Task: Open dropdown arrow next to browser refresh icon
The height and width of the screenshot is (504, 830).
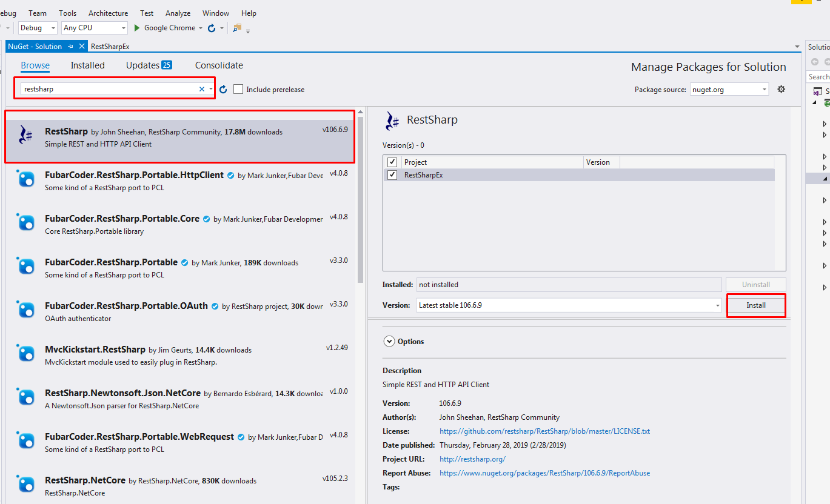Action: click(x=222, y=28)
